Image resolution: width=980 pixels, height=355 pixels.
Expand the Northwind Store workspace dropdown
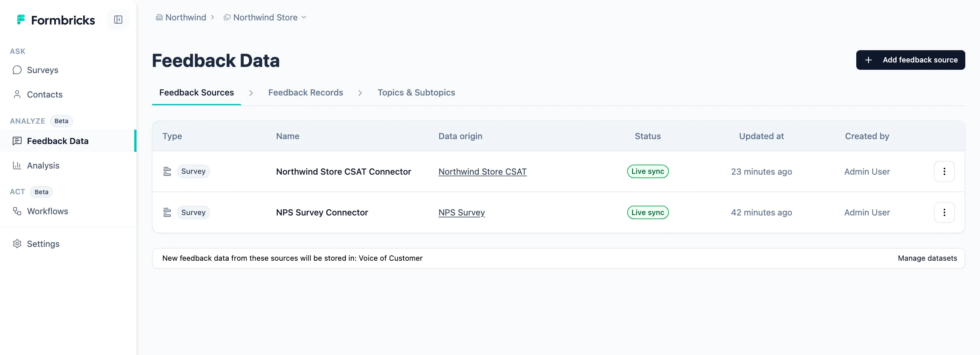(x=304, y=17)
